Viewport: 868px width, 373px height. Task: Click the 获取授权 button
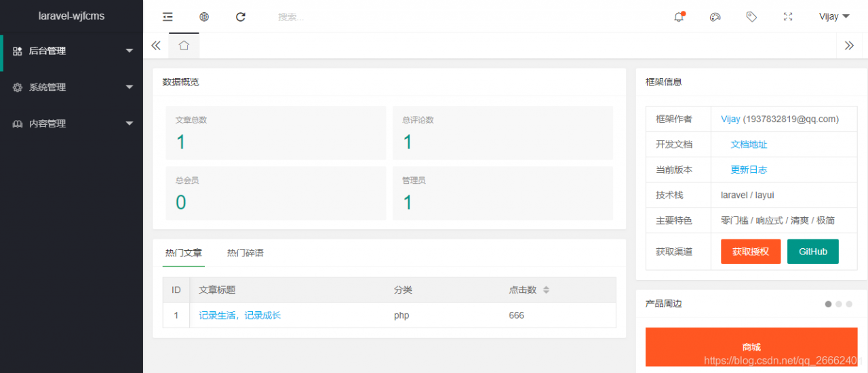point(751,252)
